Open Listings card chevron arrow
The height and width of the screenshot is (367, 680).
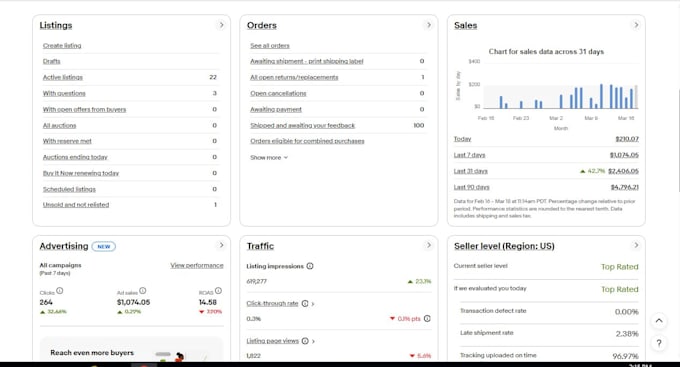[x=221, y=25]
